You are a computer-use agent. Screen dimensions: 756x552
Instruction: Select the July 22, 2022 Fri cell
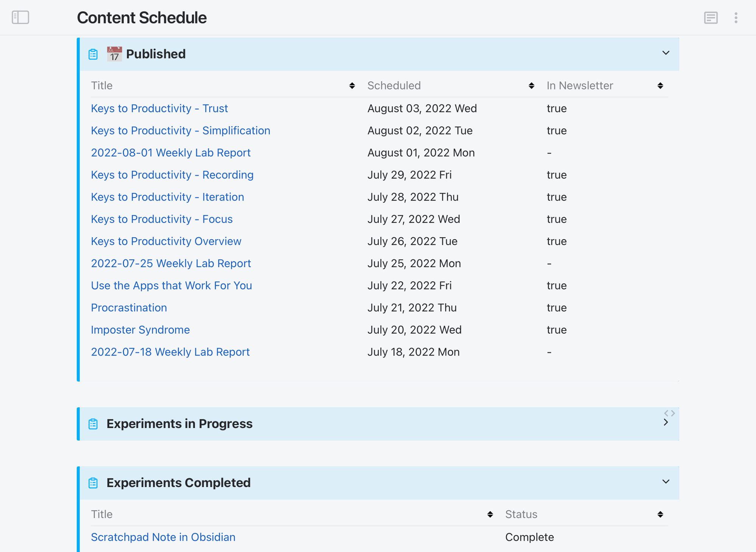pyautogui.click(x=409, y=286)
